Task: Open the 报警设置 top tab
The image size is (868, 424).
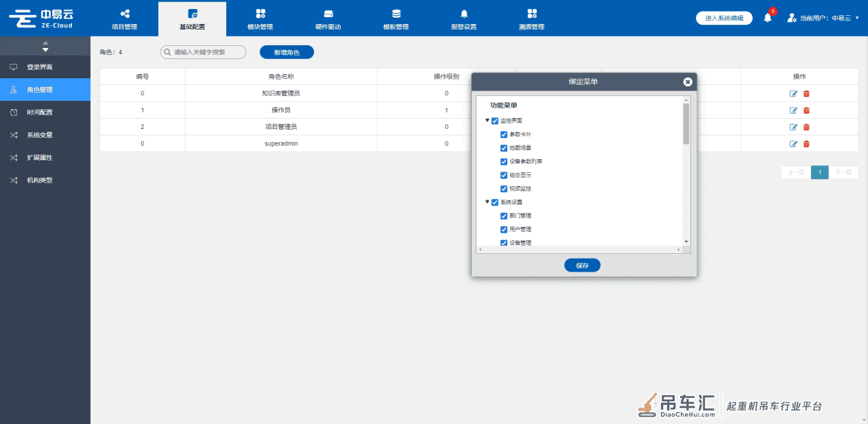Action: click(464, 19)
